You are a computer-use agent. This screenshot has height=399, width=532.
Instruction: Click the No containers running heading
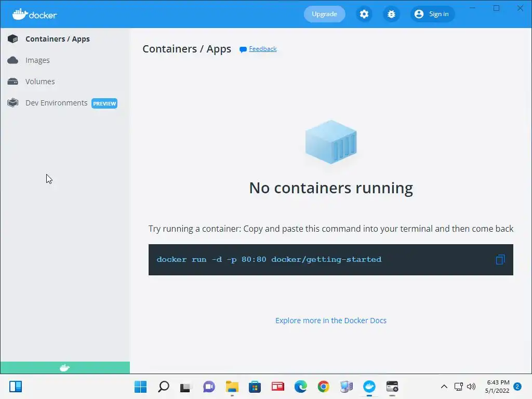tap(331, 188)
